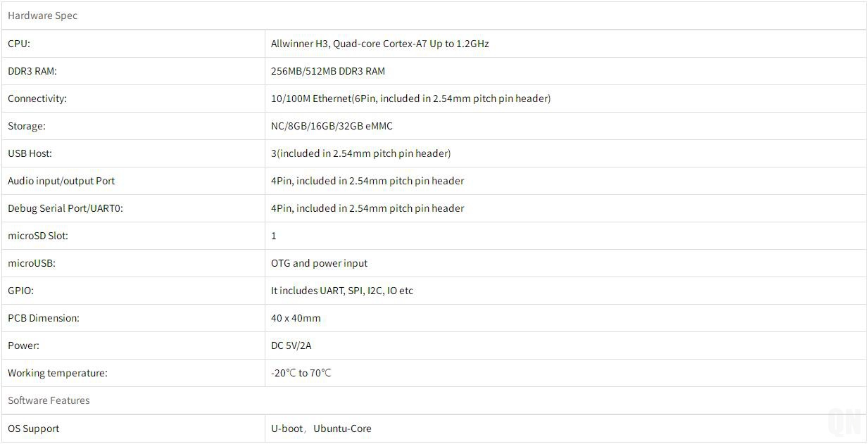Click the 10/100M Ethernet description text

coord(410,99)
